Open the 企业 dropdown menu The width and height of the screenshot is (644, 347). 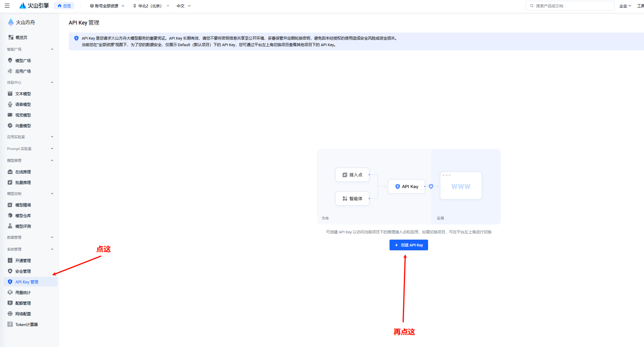[x=625, y=6]
